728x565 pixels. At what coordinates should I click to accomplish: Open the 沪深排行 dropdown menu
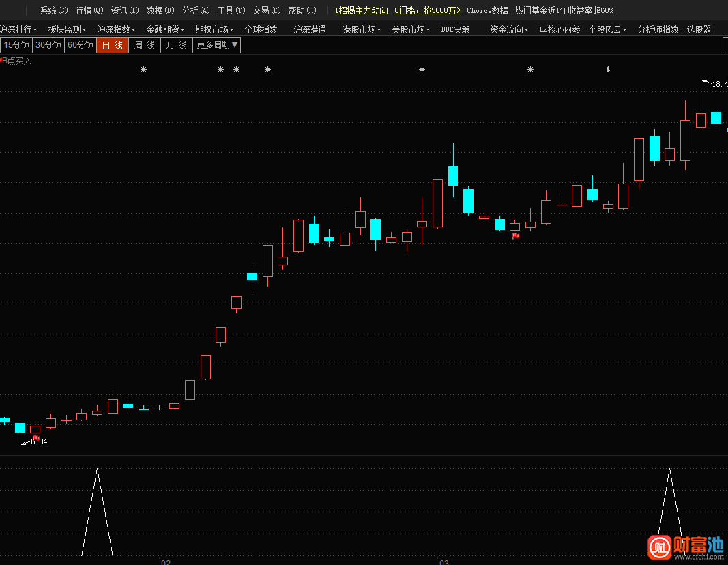(19, 30)
